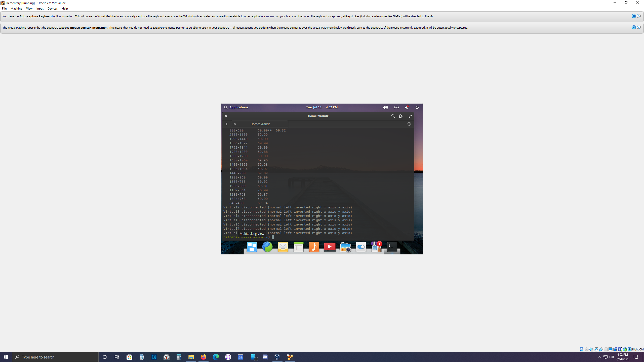Dismiss the mouse pointer integration notification
644x362 pixels.
634,27
